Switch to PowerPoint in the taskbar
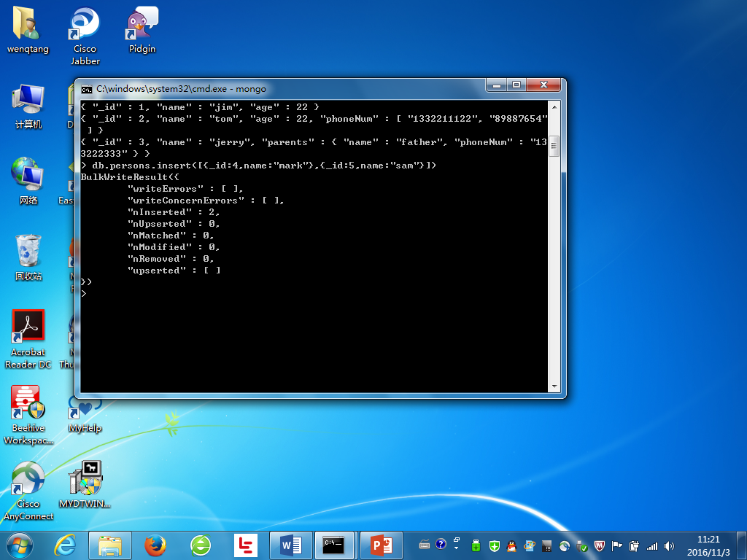This screenshot has height=560, width=747. tap(381, 545)
